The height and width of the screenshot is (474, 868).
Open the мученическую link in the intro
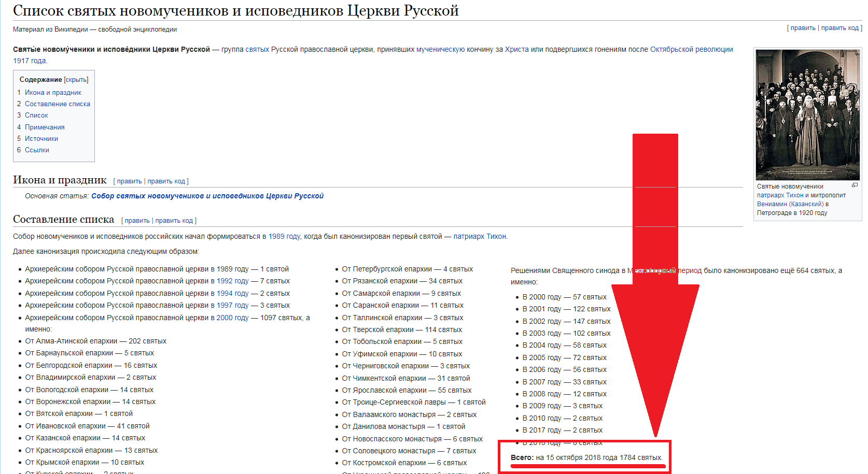(440, 50)
